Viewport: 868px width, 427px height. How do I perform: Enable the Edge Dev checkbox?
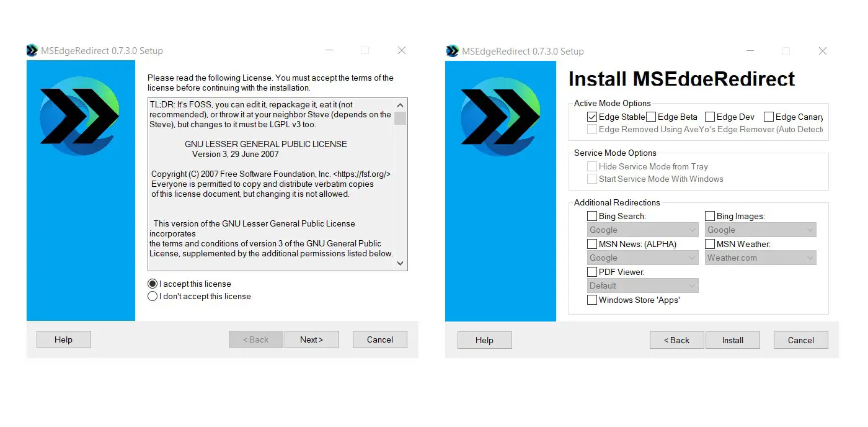710,117
